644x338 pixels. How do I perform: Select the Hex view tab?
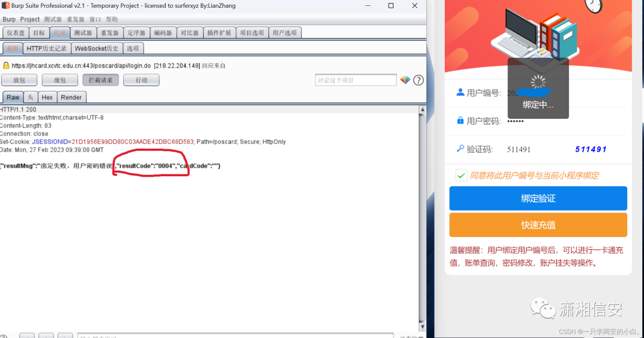pyautogui.click(x=47, y=97)
